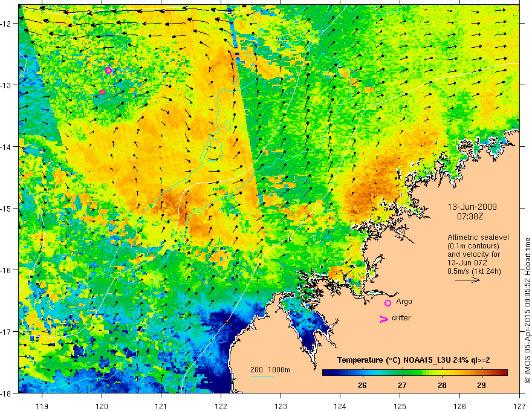Click the temperature color bar legend
The width and height of the screenshot is (532, 411).
(415, 372)
